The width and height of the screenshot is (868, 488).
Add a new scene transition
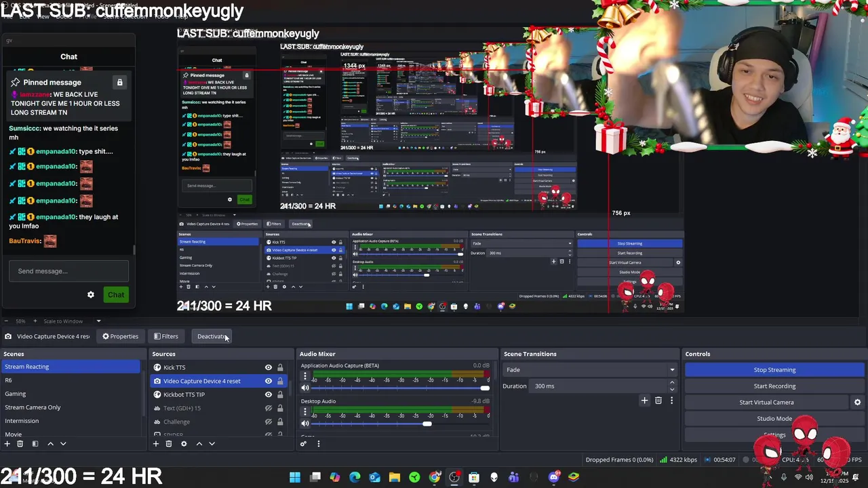point(644,401)
